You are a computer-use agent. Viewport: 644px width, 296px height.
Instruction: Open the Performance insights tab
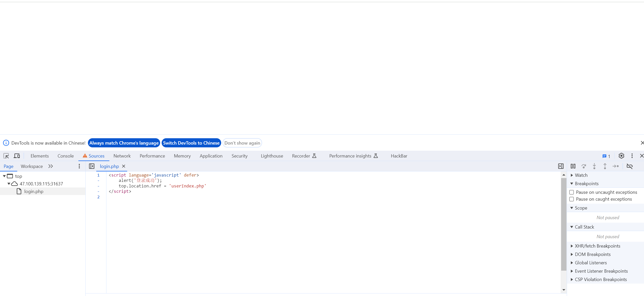pyautogui.click(x=354, y=156)
